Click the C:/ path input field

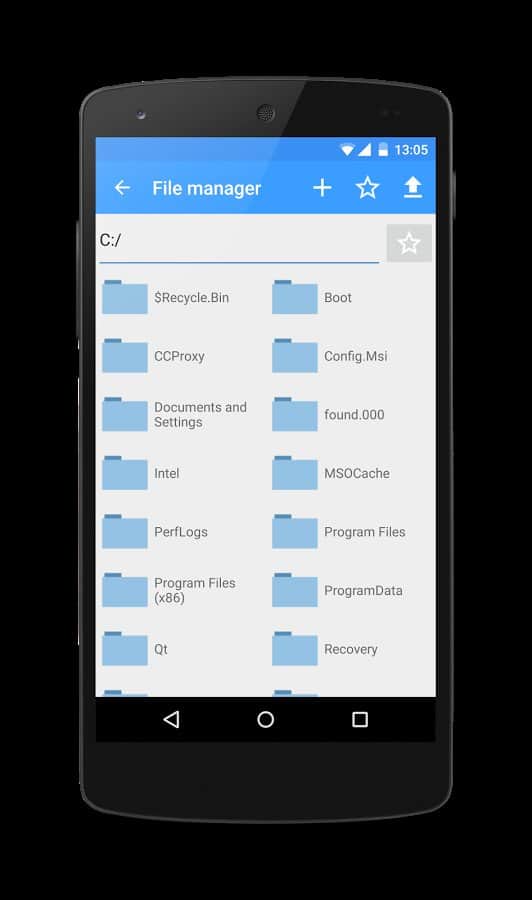(239, 241)
